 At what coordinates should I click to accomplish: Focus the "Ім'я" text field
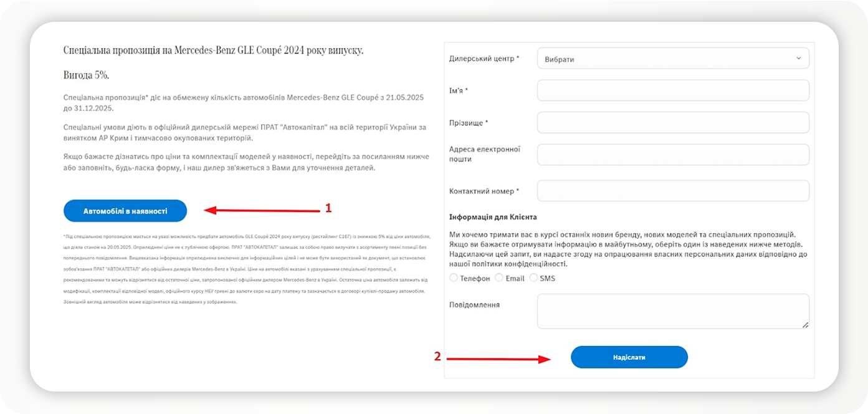coord(673,90)
